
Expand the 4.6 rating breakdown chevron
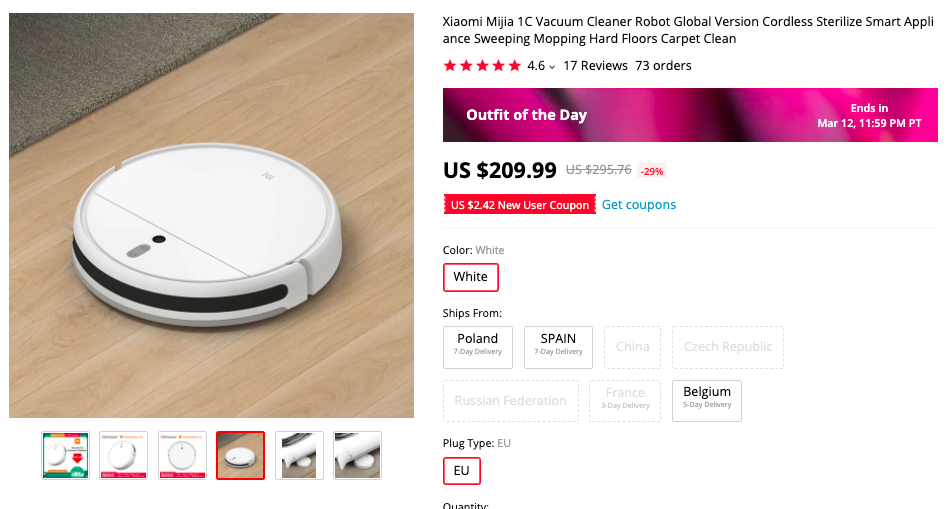click(552, 67)
